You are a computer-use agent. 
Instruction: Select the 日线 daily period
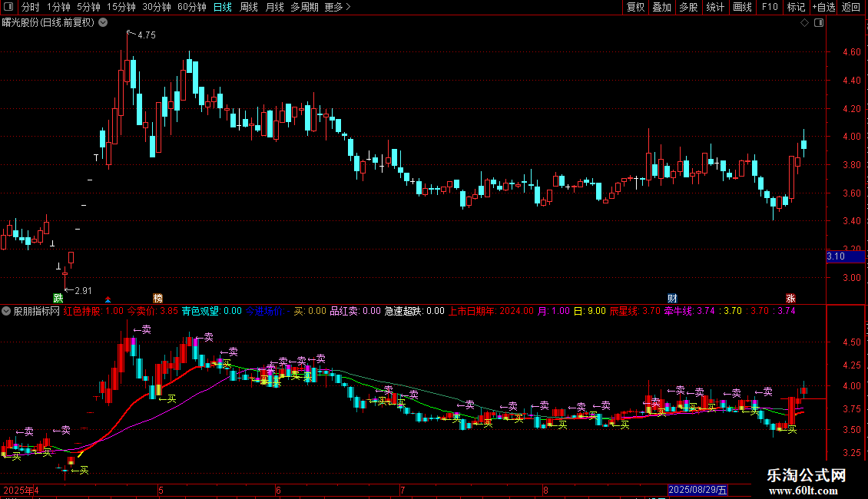(223, 7)
